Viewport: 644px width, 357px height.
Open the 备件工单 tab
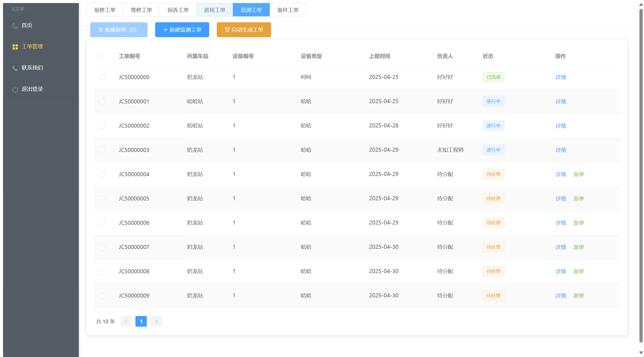288,10
